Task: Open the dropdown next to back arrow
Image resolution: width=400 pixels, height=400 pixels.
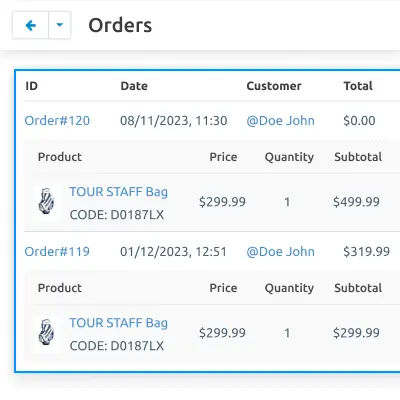Action: coord(60,25)
